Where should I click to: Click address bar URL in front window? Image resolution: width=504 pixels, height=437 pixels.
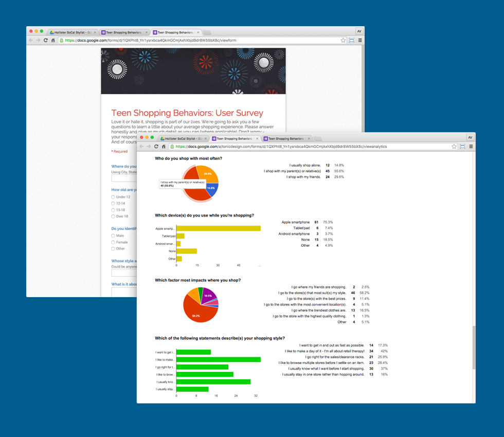(x=281, y=147)
